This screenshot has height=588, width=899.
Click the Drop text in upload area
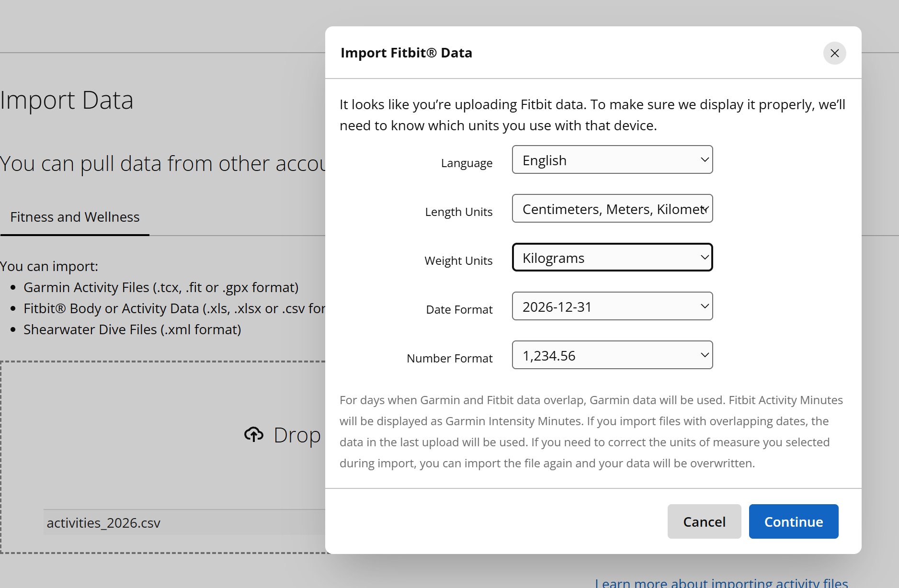coord(297,435)
